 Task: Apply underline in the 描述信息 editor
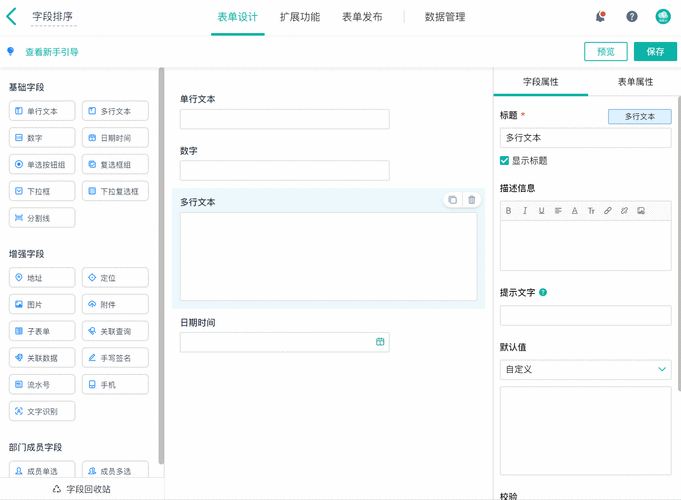point(541,211)
